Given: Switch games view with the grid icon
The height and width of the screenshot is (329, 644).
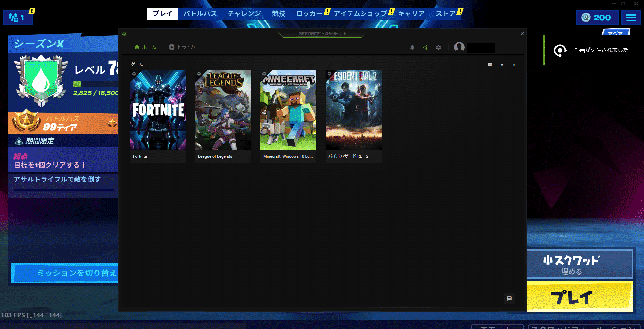Looking at the screenshot, I should point(490,64).
